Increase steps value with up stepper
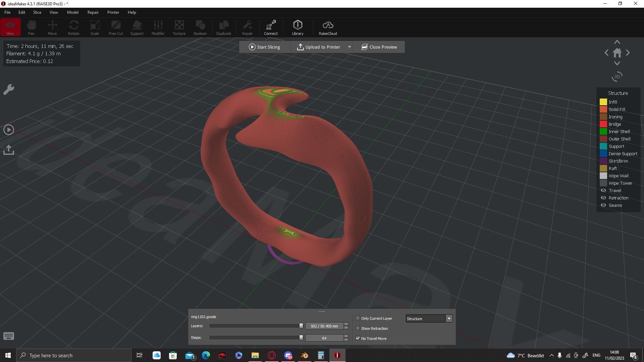The height and width of the screenshot is (362, 644). 346,336
